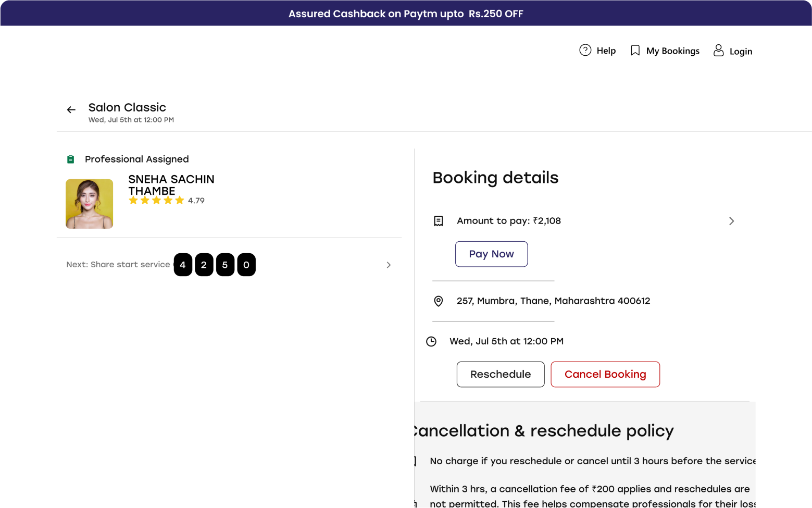The width and height of the screenshot is (812, 508).
Task: Click the Reschedule button
Action: click(x=500, y=374)
